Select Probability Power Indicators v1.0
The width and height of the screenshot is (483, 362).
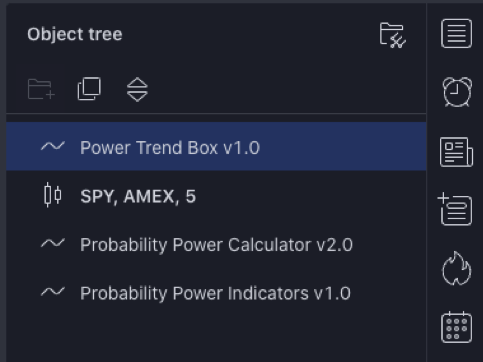tap(216, 293)
